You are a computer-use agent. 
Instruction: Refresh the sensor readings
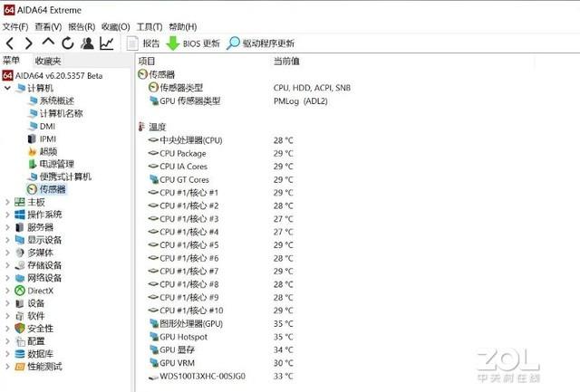click(68, 43)
